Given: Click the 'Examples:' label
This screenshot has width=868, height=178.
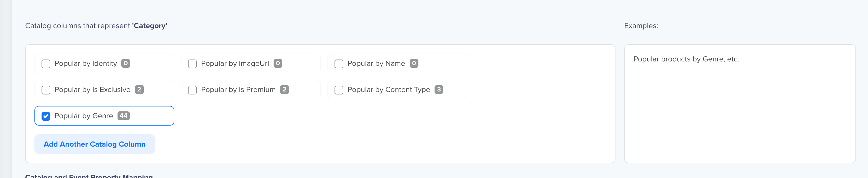Looking at the screenshot, I should 641,26.
